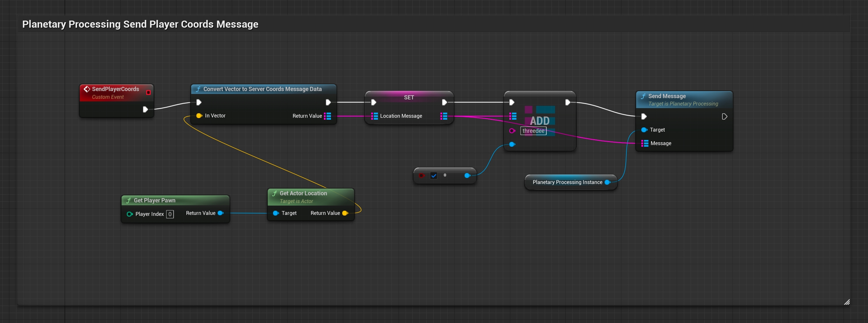Click ADD node execution output pin
Viewport: 868px width, 323px height.
coord(568,102)
